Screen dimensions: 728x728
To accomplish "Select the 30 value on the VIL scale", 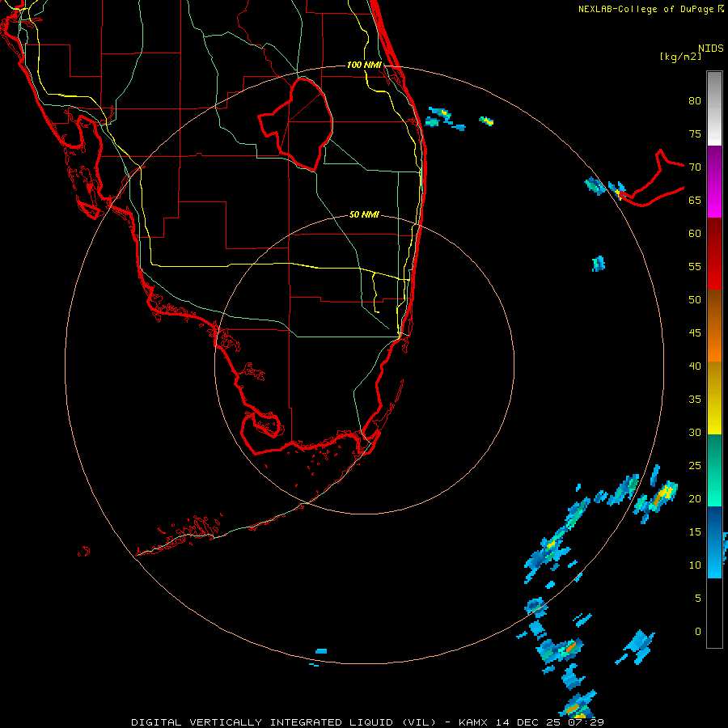I will coord(695,432).
